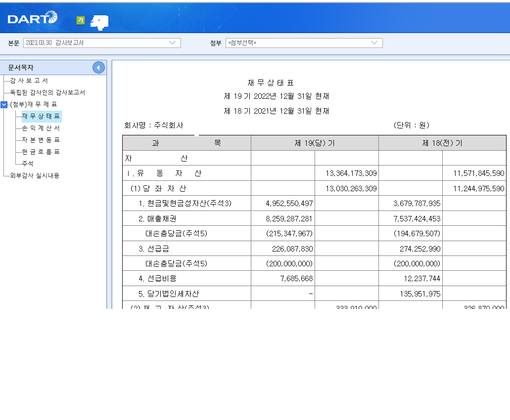Click the value 3,679,787,935
510x420 pixels.
(x=417, y=204)
